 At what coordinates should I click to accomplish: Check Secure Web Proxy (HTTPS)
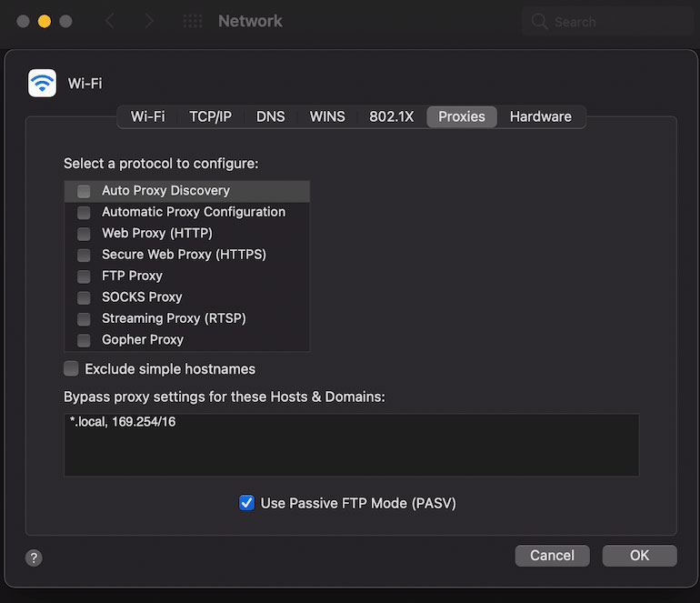click(x=84, y=255)
